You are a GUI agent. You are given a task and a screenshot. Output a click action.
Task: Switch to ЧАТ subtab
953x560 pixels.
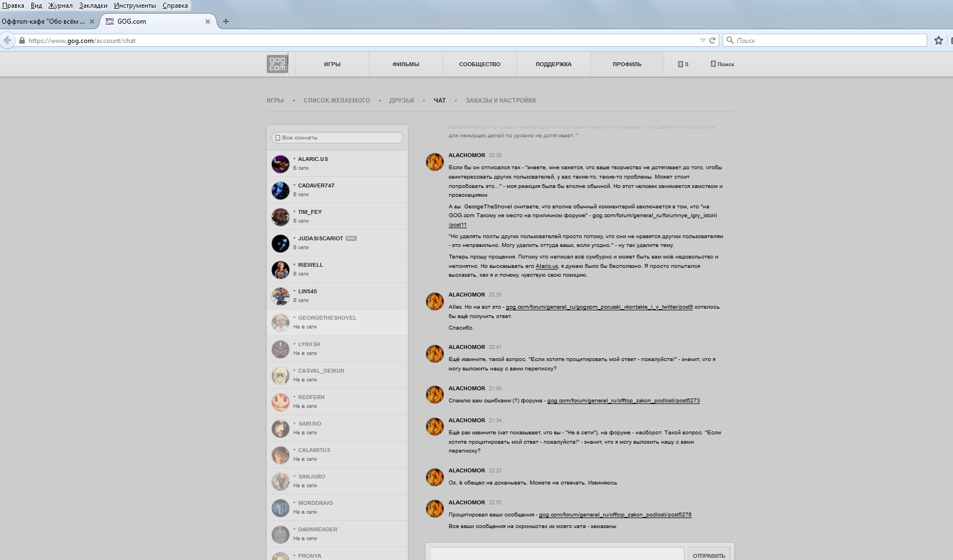pos(440,100)
